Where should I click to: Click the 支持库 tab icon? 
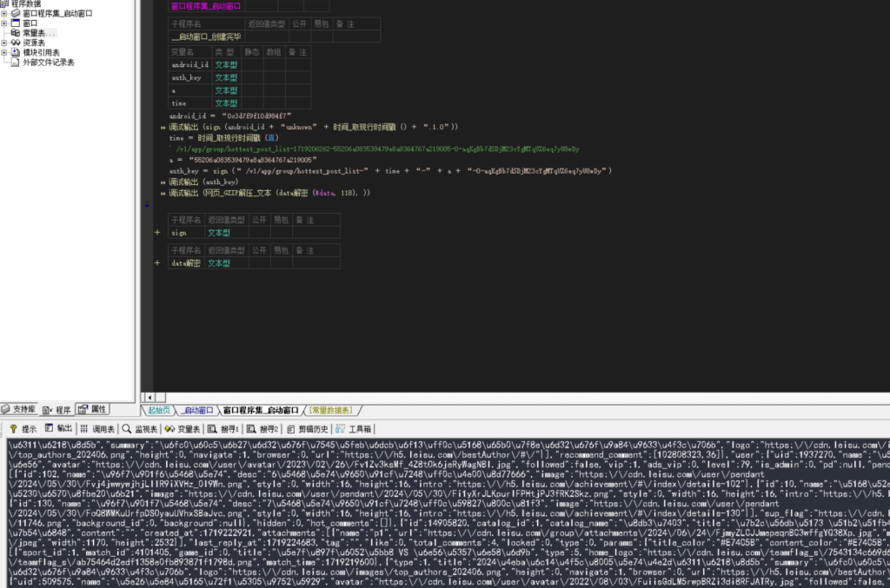click(6, 409)
